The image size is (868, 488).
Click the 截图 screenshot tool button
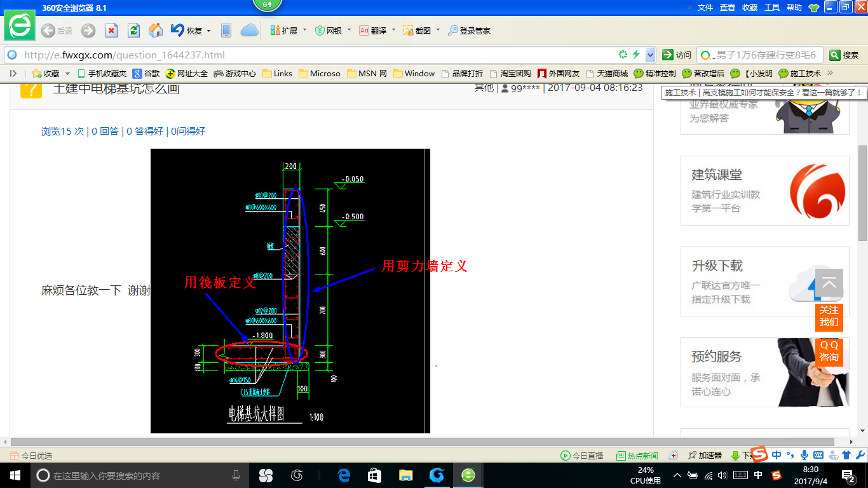click(417, 30)
